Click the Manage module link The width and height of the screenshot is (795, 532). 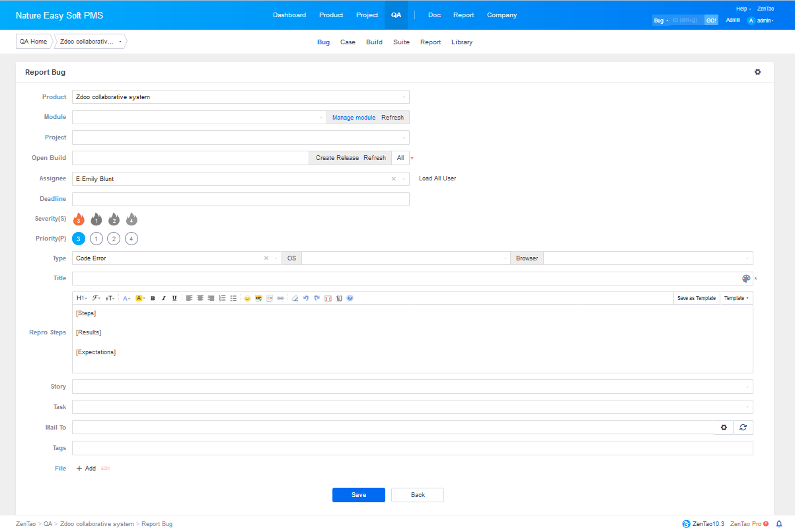click(x=354, y=118)
